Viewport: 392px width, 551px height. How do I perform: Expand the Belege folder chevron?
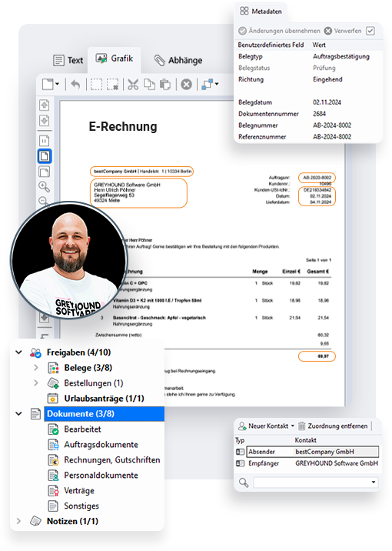(36, 368)
